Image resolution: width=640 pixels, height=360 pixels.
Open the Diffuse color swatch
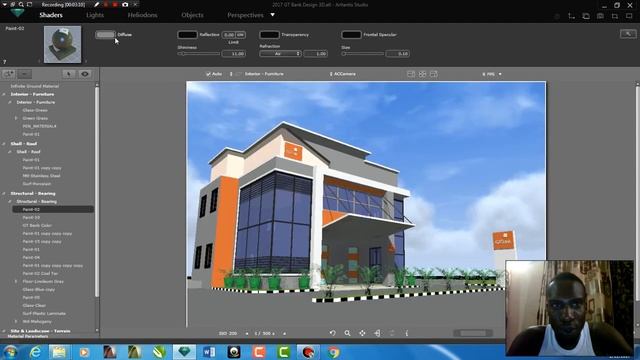(x=105, y=35)
